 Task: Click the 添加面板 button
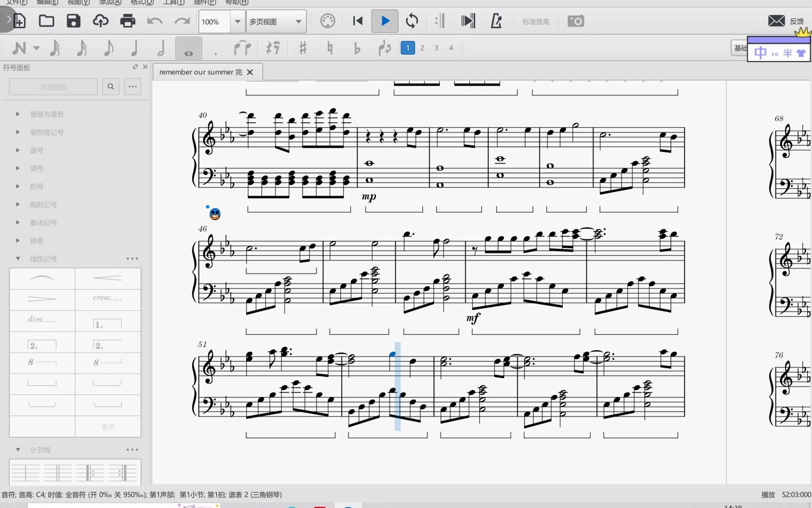pyautogui.click(x=53, y=87)
